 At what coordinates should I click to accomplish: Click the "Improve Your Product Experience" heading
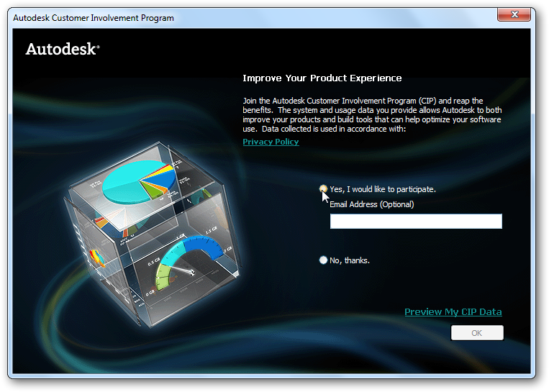coord(322,78)
